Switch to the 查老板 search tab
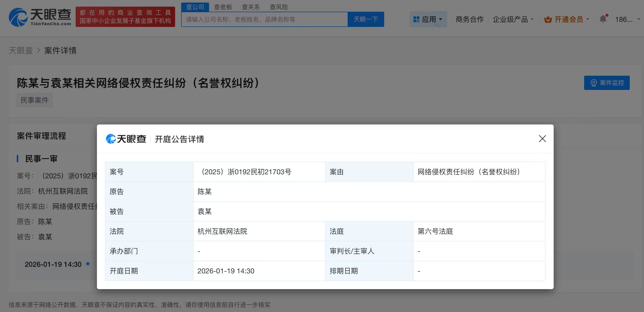This screenshot has height=312, width=644. 223,7
